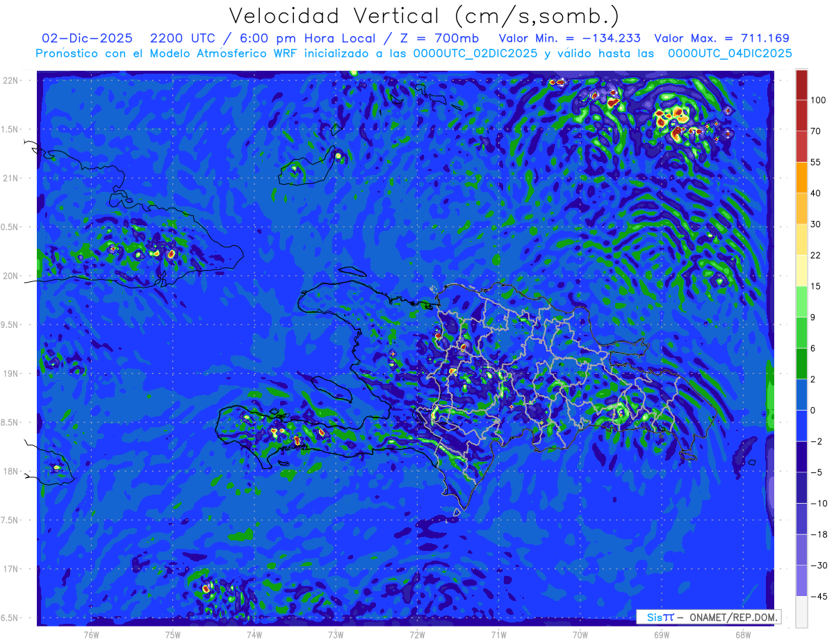The height and width of the screenshot is (644, 834).
Task: Click the '72W' longitude label
Action: pos(417,634)
